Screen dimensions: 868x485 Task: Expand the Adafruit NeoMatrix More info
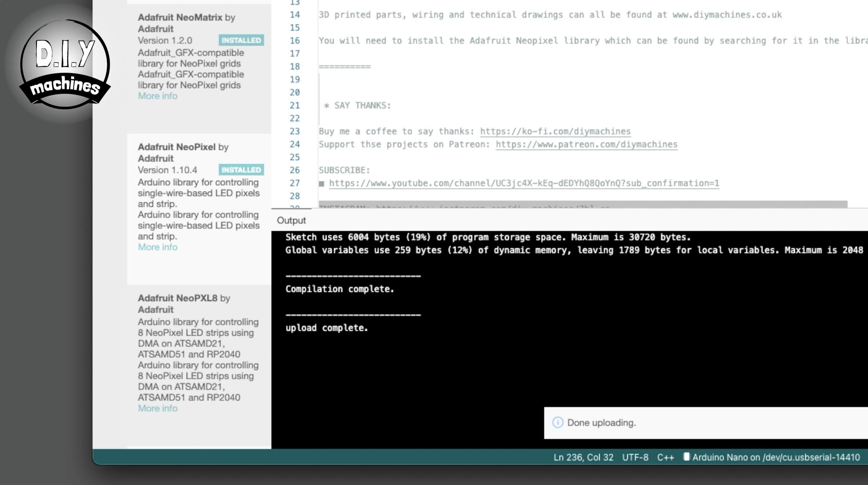point(157,95)
